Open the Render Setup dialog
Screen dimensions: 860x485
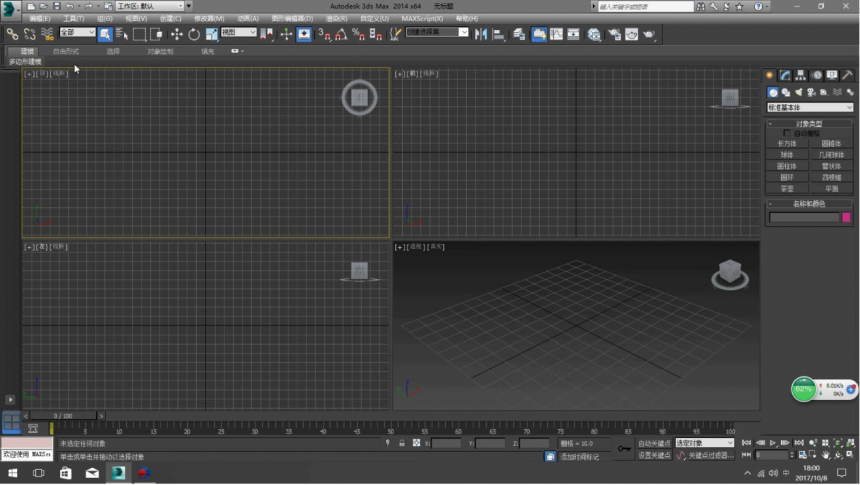[x=614, y=34]
